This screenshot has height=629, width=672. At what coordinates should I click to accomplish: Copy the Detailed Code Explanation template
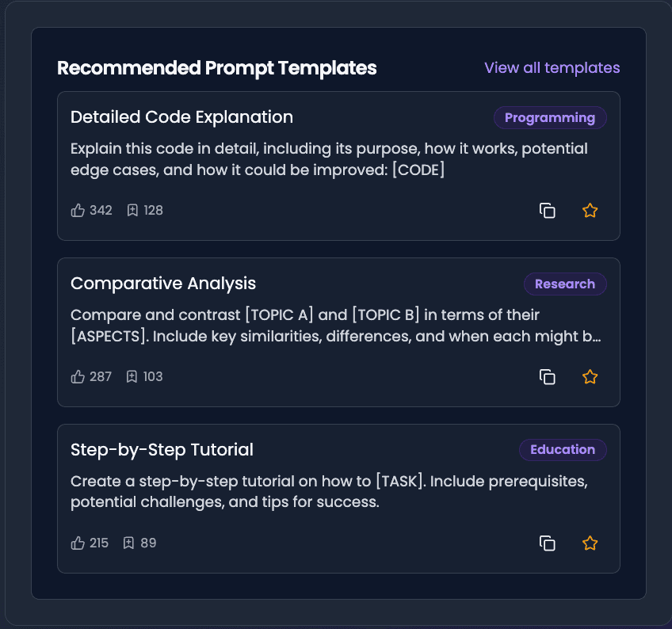tap(547, 211)
